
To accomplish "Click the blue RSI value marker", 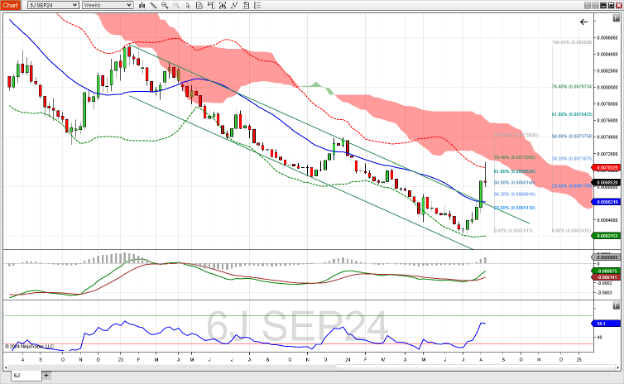I will point(606,324).
